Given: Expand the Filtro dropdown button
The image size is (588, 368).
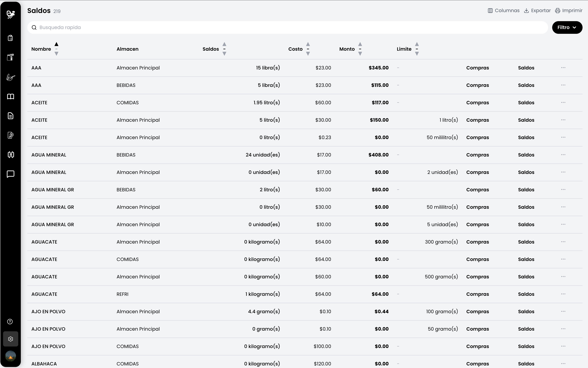Looking at the screenshot, I should [567, 27].
